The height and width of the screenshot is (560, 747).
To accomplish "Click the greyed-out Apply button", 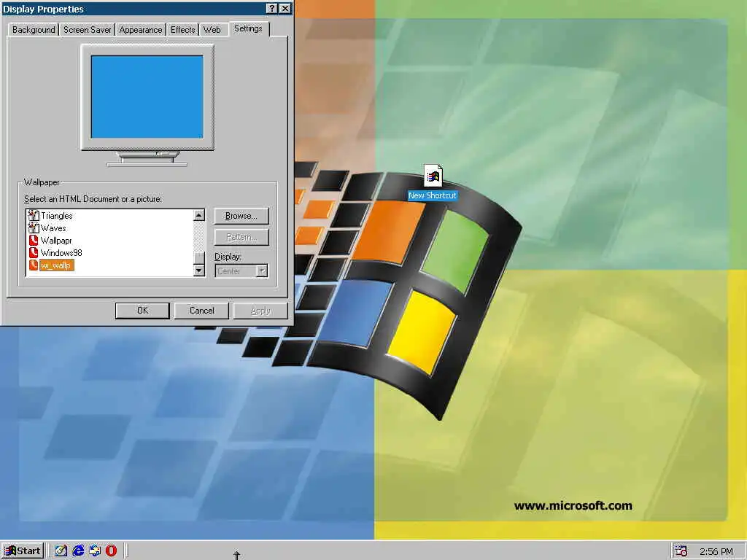I will click(260, 311).
